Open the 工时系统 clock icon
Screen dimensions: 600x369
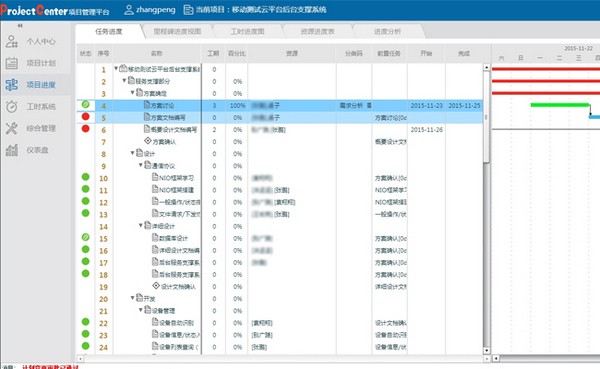pyautogui.click(x=11, y=106)
